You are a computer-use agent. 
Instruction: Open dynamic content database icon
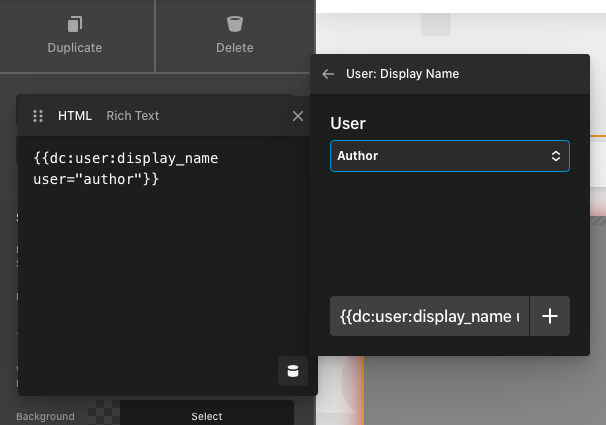click(293, 371)
